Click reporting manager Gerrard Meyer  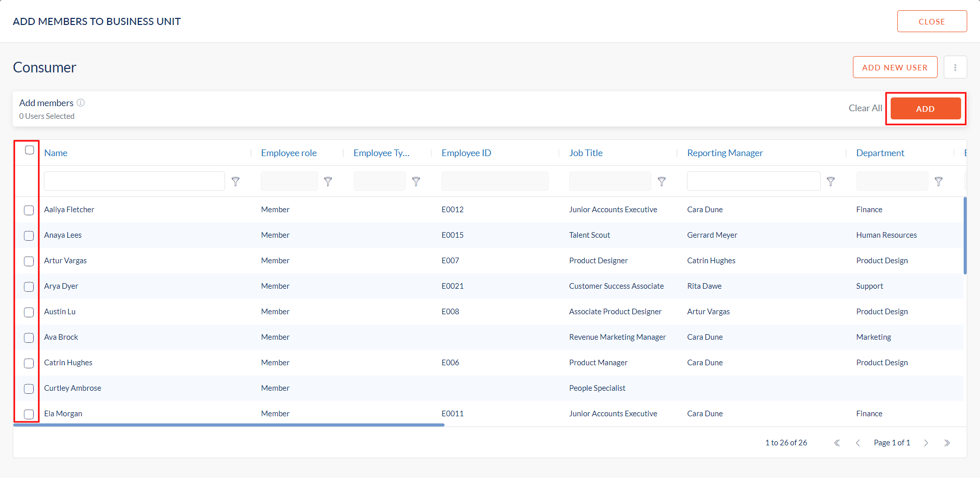(712, 235)
